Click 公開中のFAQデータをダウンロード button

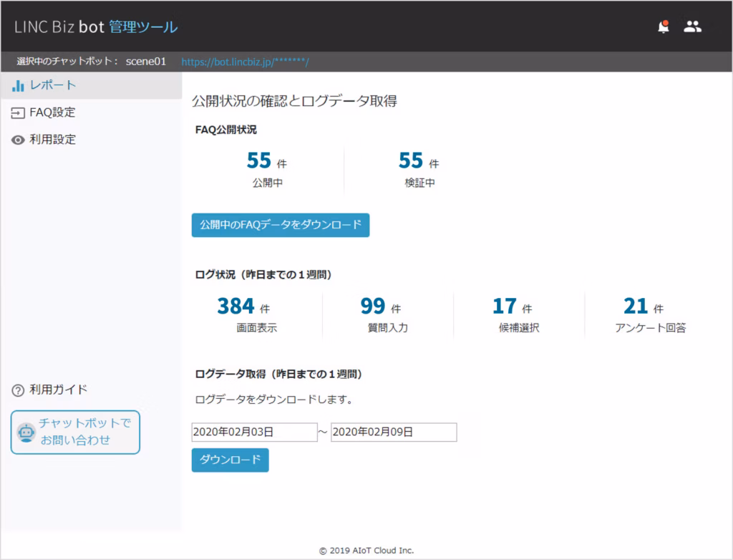click(280, 225)
